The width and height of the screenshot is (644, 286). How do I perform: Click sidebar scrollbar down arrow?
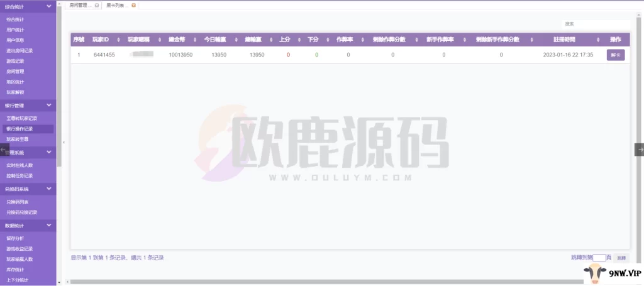pyautogui.click(x=59, y=282)
